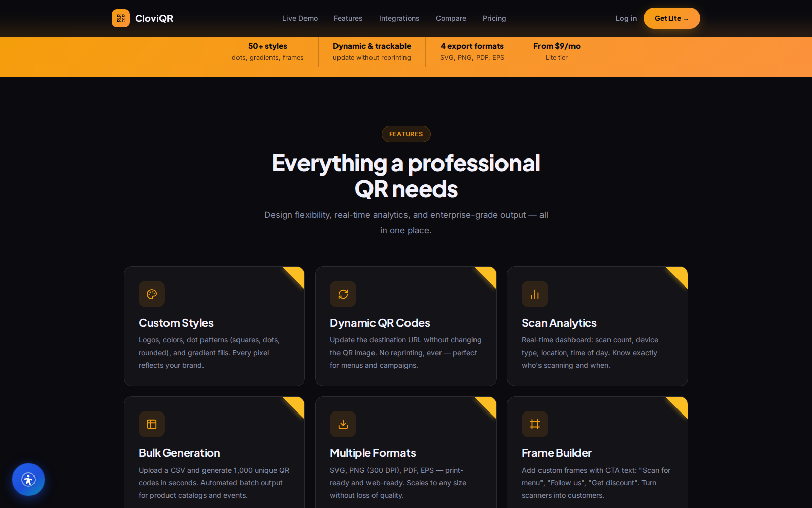Screen dimensions: 812x508
Task: Click 'SVG, PNG (300 DPI)' description
Action: pos(398,483)
